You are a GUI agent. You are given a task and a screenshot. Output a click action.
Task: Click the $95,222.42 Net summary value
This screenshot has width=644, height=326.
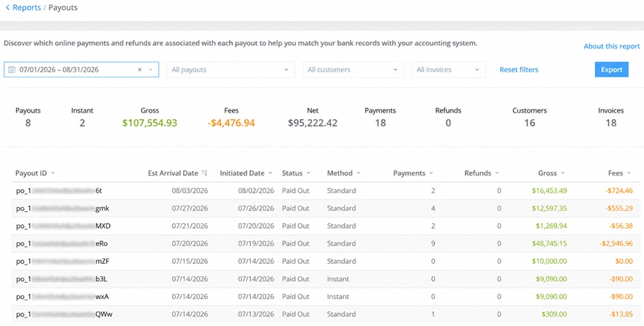312,123
